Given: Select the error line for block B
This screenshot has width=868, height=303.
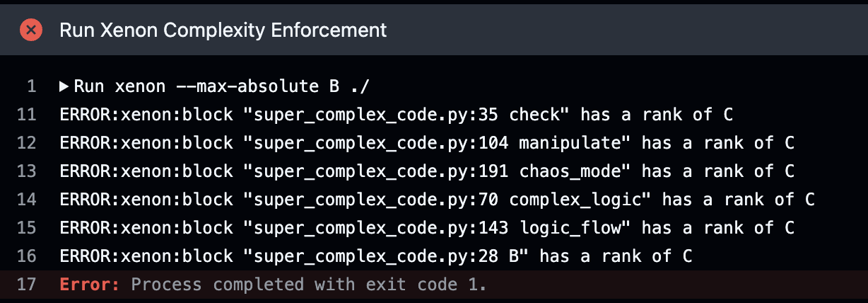Looking at the screenshot, I should tap(375, 256).
